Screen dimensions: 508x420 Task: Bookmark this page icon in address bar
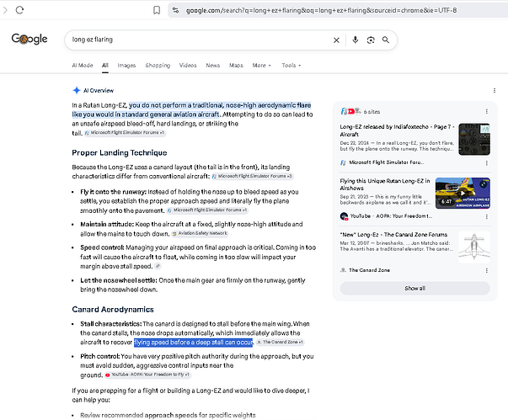(157, 10)
